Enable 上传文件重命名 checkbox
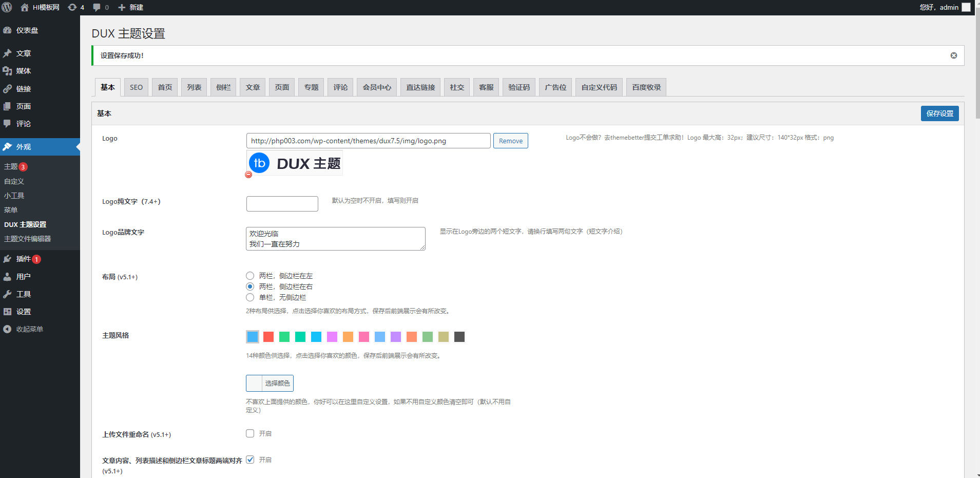Image resolution: width=980 pixels, height=478 pixels. pyautogui.click(x=250, y=433)
